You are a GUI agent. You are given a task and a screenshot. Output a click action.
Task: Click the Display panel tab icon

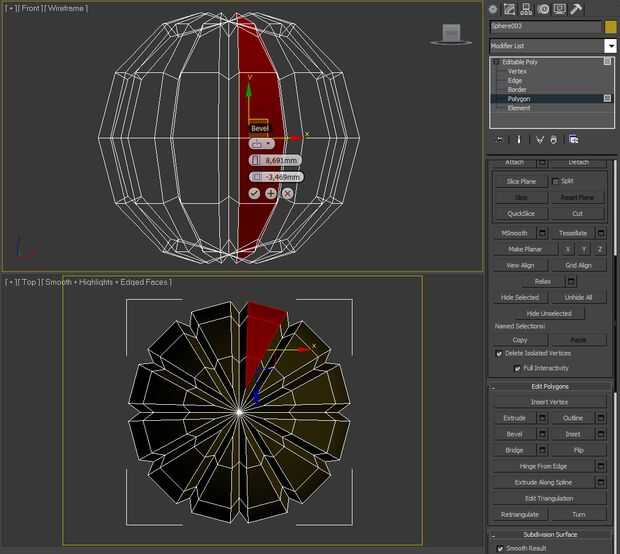559,9
